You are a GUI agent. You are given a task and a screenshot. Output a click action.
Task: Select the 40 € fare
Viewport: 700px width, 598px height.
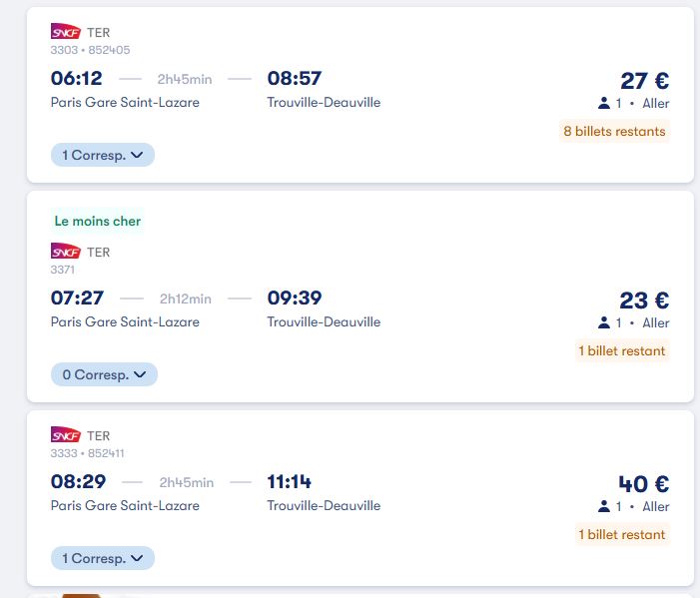pyautogui.click(x=643, y=484)
